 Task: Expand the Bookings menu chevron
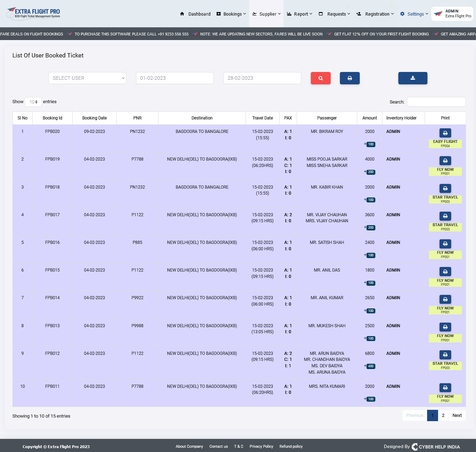244,14
